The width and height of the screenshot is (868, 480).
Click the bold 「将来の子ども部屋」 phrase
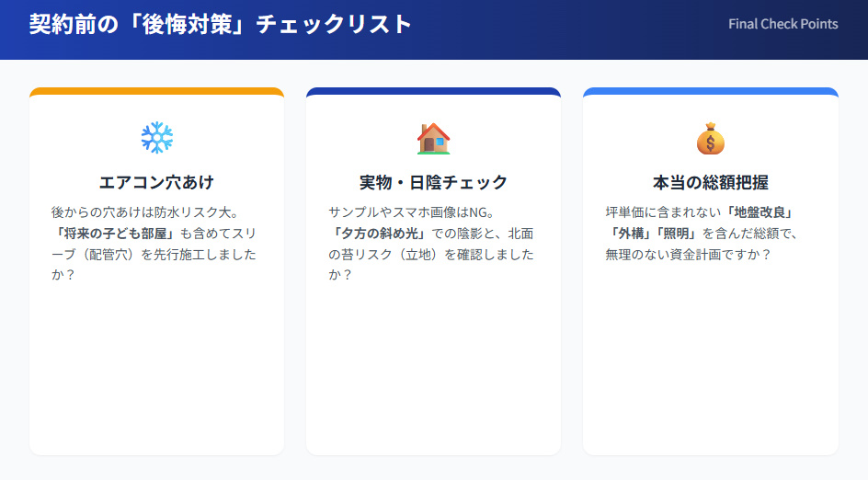pyautogui.click(x=113, y=234)
